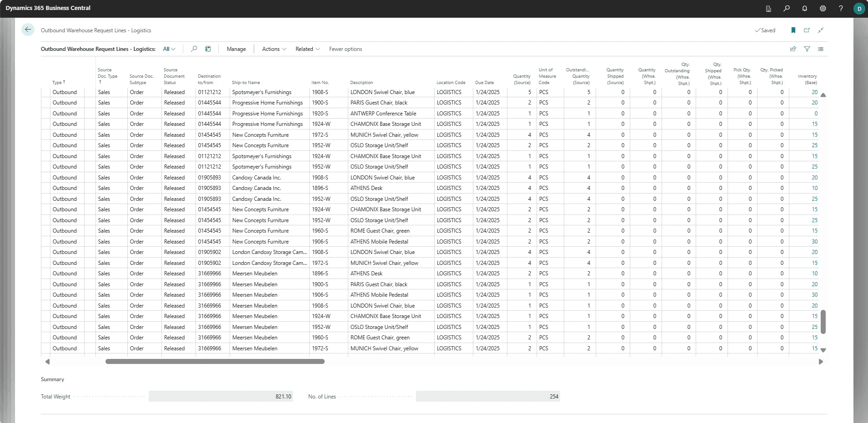Click Candoxy Canada Inc. in the 1952-W row
The width and height of the screenshot is (868, 423).
point(256,199)
